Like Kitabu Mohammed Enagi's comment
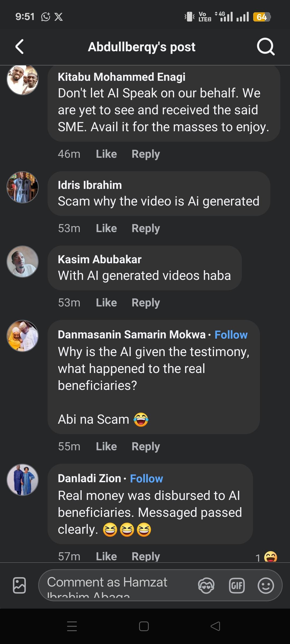 [x=106, y=154]
